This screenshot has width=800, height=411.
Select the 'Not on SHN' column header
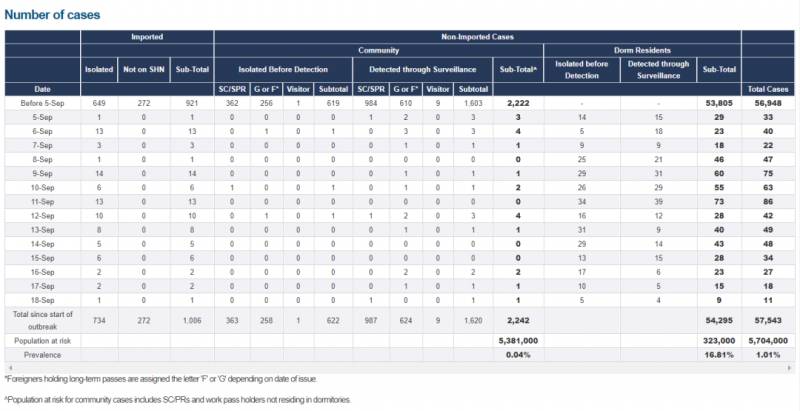coord(144,69)
